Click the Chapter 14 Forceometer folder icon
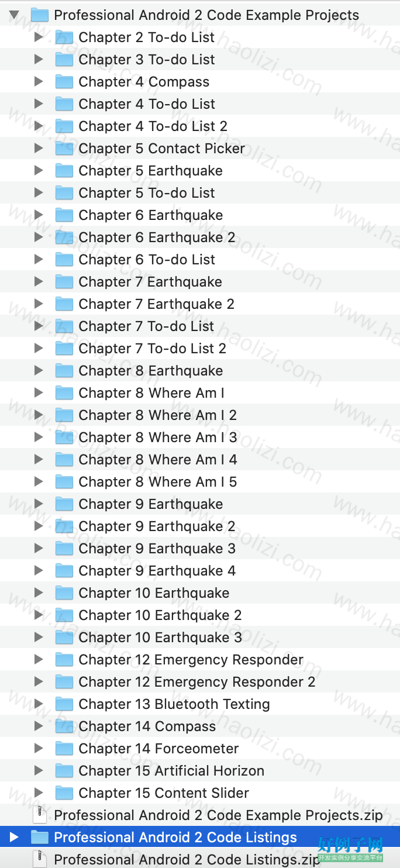The width and height of the screenshot is (400, 868). [x=64, y=749]
